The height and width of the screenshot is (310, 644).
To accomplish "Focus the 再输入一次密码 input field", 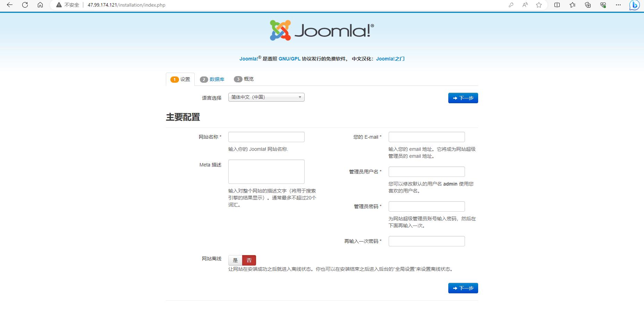I will point(427,241).
